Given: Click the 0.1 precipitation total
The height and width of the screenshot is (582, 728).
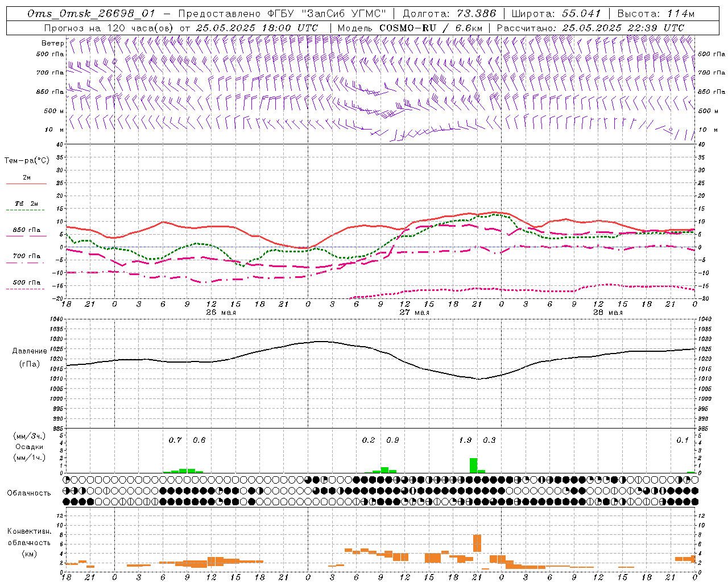Looking at the screenshot, I should tap(682, 440).
